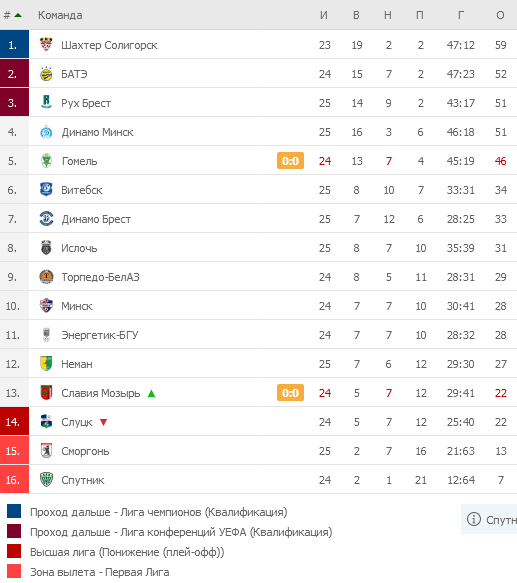
Task: Click the Рух Брест club logo
Action: click(46, 102)
